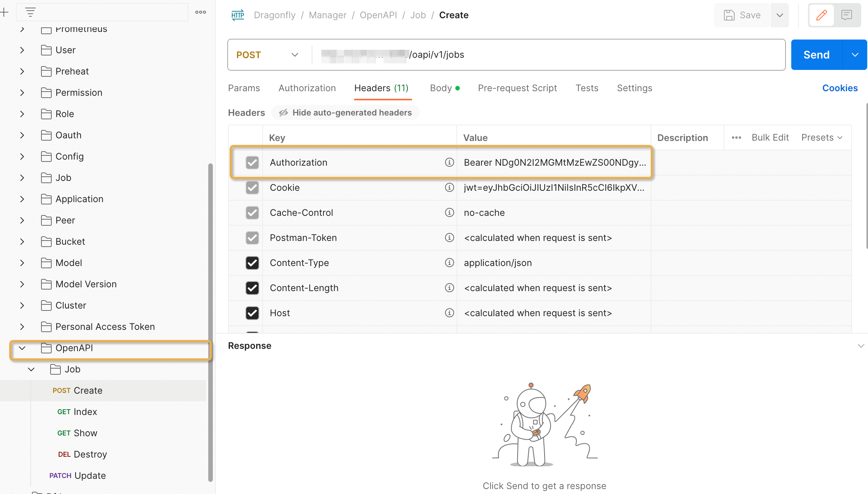Collapse the OpenAPI folder
The width and height of the screenshot is (868, 494).
click(22, 348)
